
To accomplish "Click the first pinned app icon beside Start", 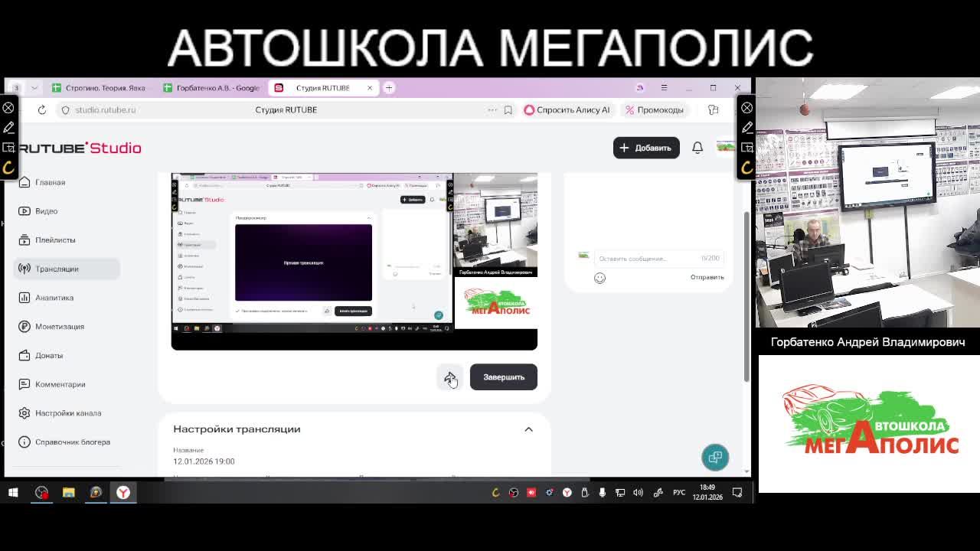I will [41, 493].
